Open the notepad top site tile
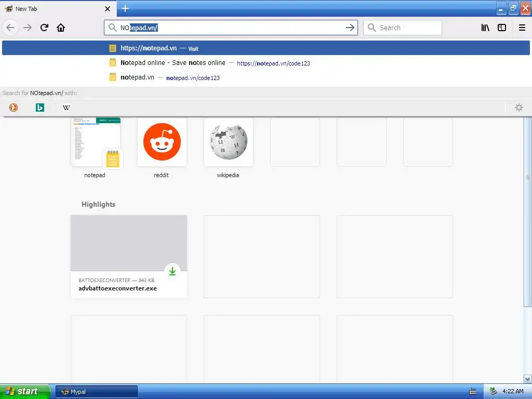532x399 pixels. (x=96, y=142)
